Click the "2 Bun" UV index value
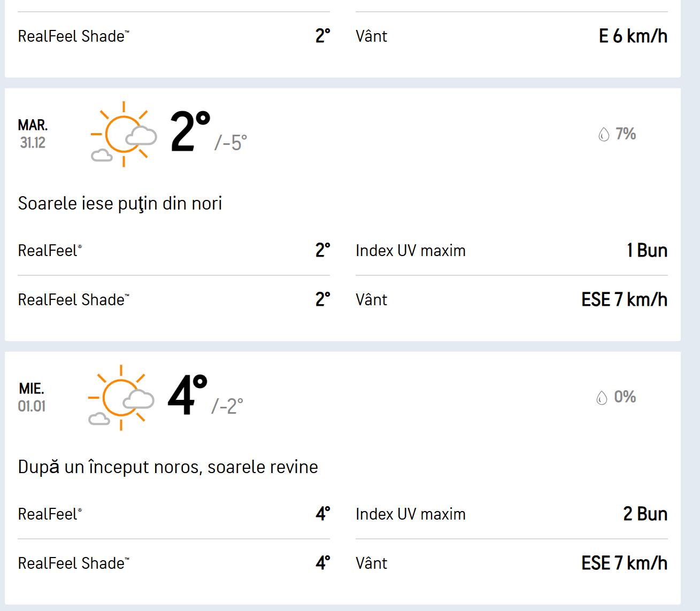This screenshot has height=611, width=700. pos(645,514)
